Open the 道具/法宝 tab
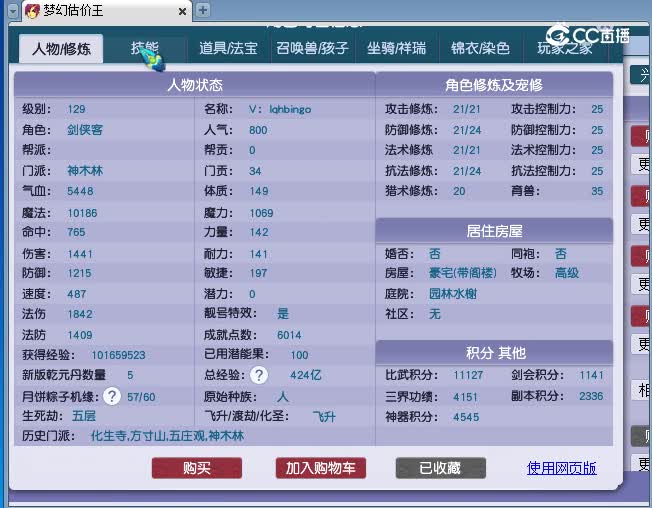 point(228,49)
